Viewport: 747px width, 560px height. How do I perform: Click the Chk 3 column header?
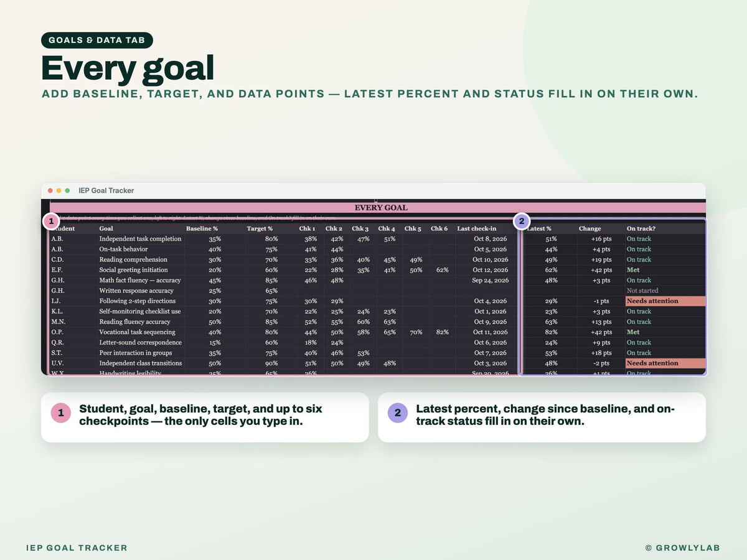360,228
